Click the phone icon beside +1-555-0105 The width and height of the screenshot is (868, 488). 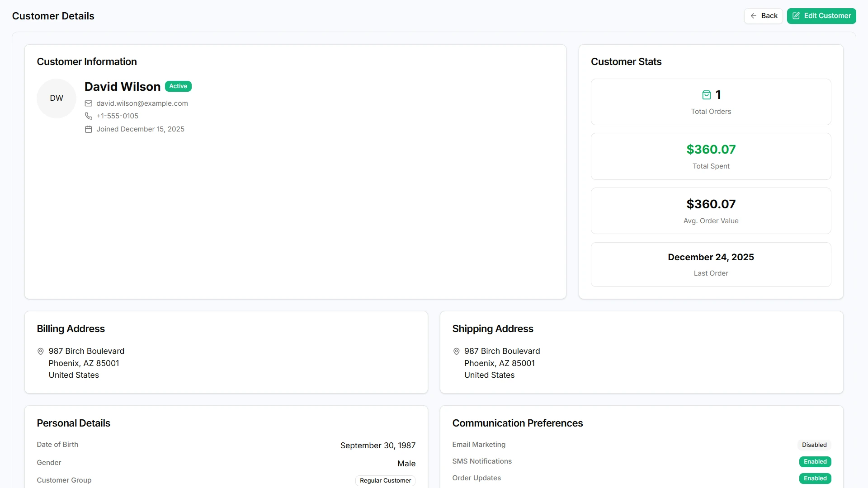click(x=89, y=116)
